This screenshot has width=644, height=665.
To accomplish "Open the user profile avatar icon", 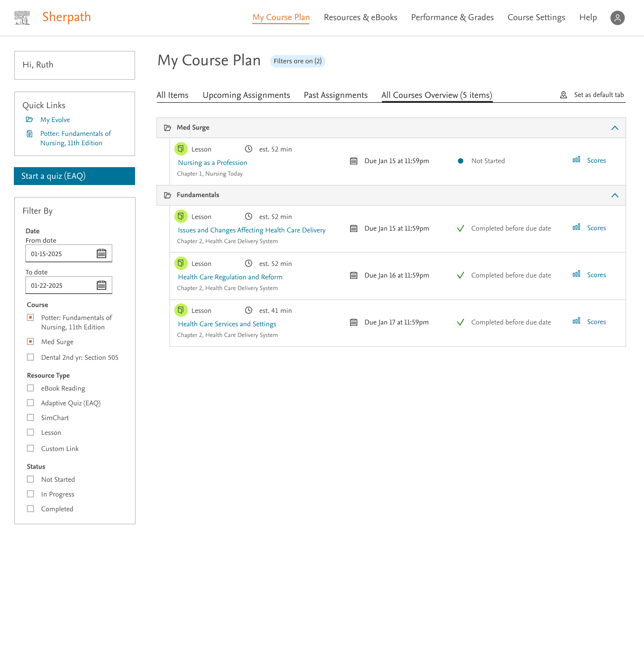I will [x=617, y=18].
